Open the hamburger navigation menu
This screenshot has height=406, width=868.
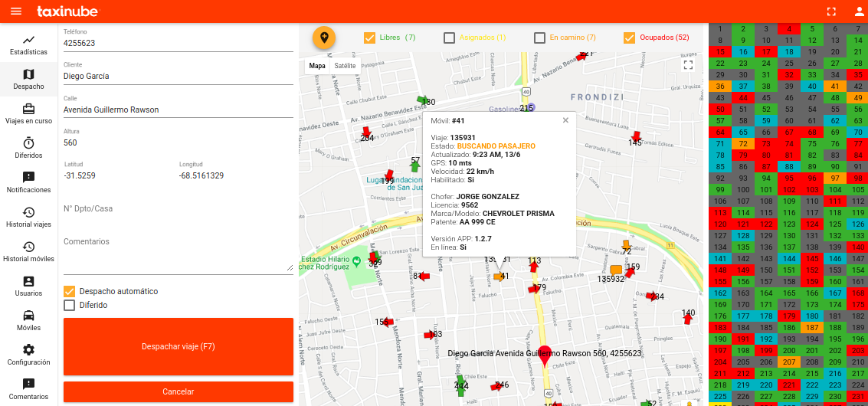16,11
